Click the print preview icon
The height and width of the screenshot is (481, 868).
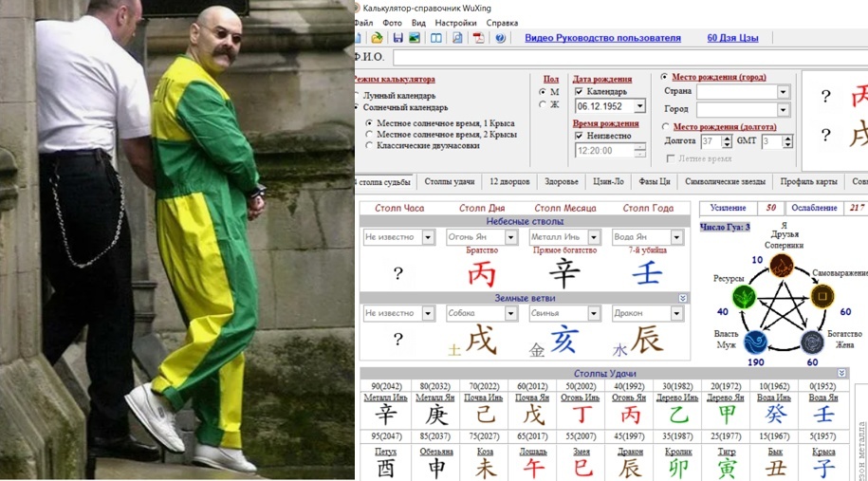(x=457, y=38)
